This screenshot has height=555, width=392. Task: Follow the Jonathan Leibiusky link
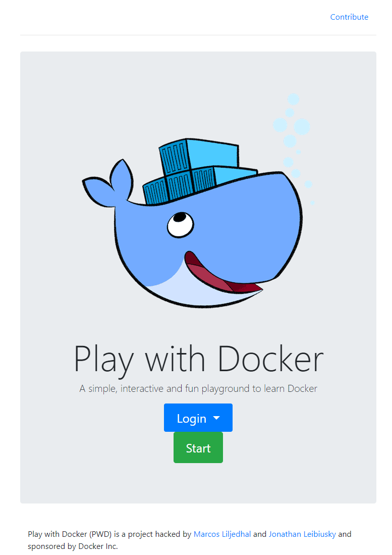[x=302, y=534]
